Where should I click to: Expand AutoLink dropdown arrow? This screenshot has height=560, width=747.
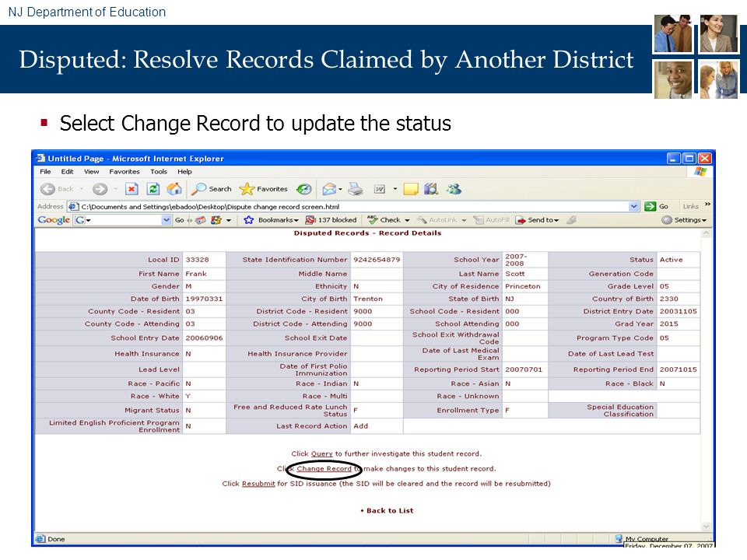tap(464, 220)
